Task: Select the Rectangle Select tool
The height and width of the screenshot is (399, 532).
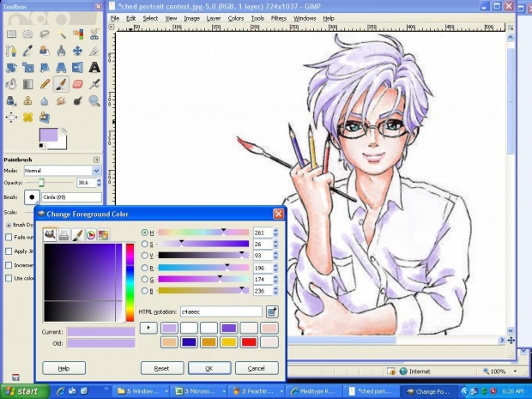Action: click(11, 34)
